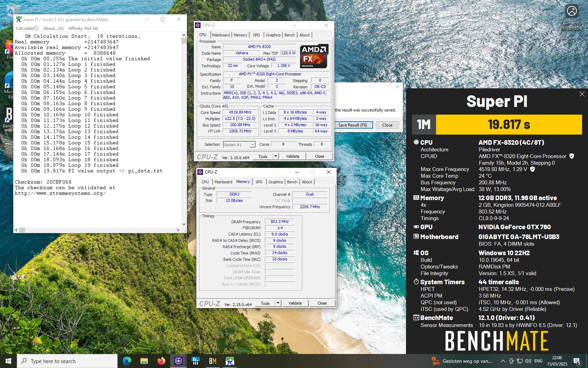Open Firefox from the taskbar
The image size is (588, 368).
click(161, 361)
